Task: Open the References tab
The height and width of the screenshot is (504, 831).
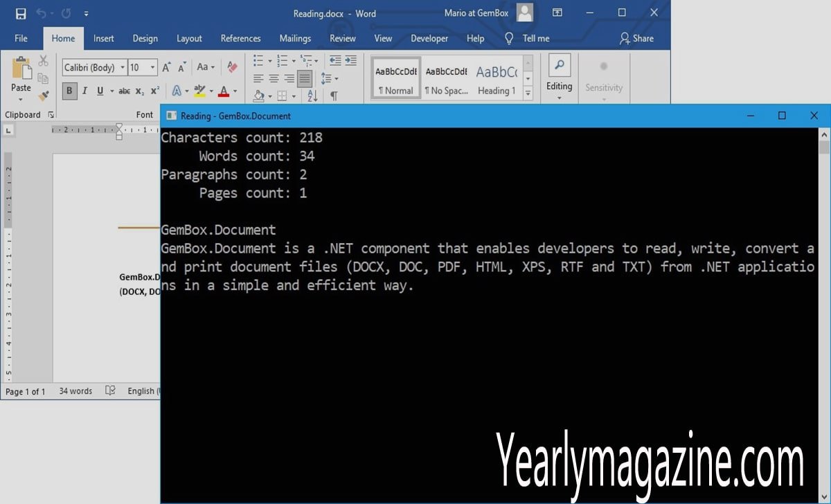Action: pyautogui.click(x=241, y=39)
